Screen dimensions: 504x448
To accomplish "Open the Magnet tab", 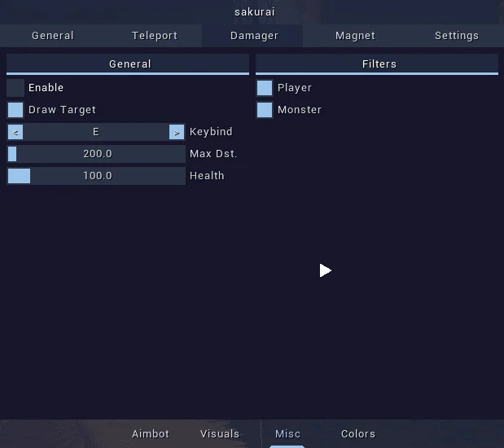I will coord(355,36).
